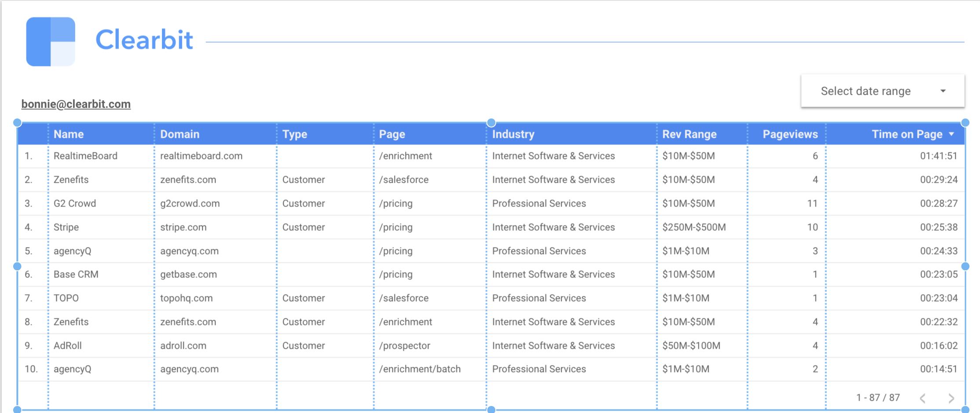Click pageviews value 11 for G2 Crowd
This screenshot has height=413, width=980.
(x=812, y=203)
